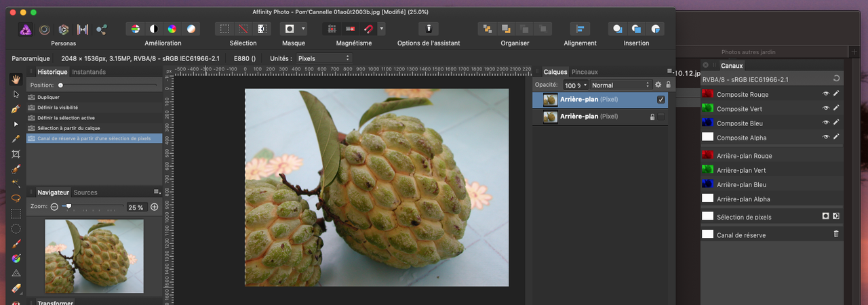This screenshot has width=868, height=305.
Task: Toggle visibility of Composite Alpha channel
Action: tap(826, 137)
